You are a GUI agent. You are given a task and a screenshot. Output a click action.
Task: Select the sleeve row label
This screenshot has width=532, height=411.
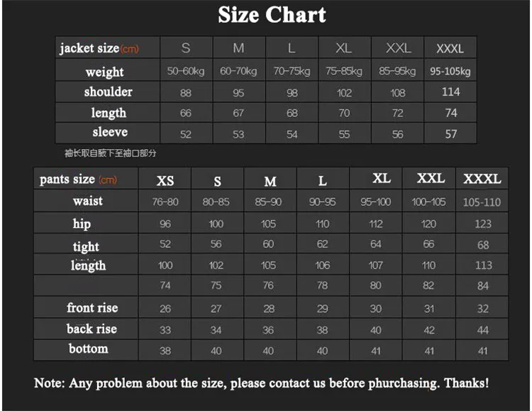[110, 132]
